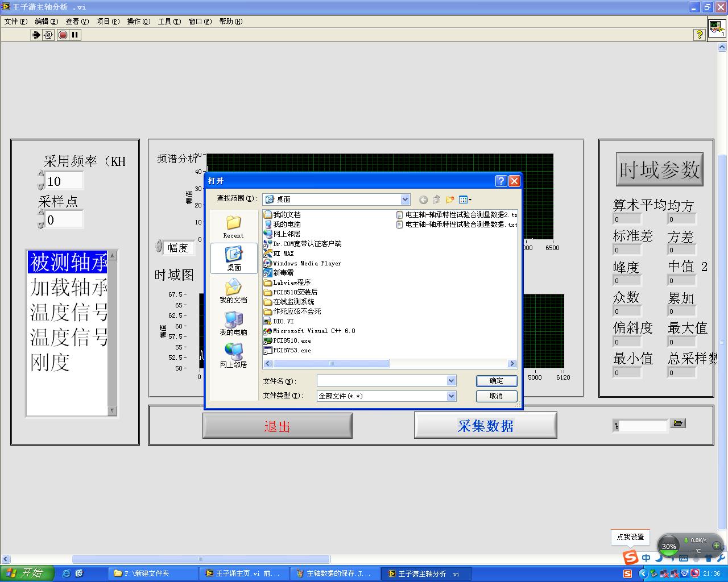This screenshot has width=728, height=582.
Task: Click the 时域参数 button
Action: [x=660, y=169]
